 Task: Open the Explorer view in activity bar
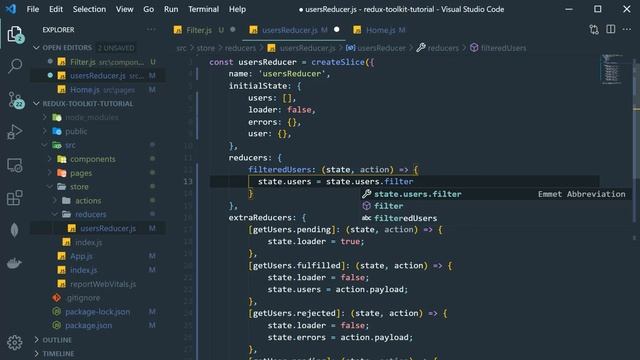click(15, 34)
